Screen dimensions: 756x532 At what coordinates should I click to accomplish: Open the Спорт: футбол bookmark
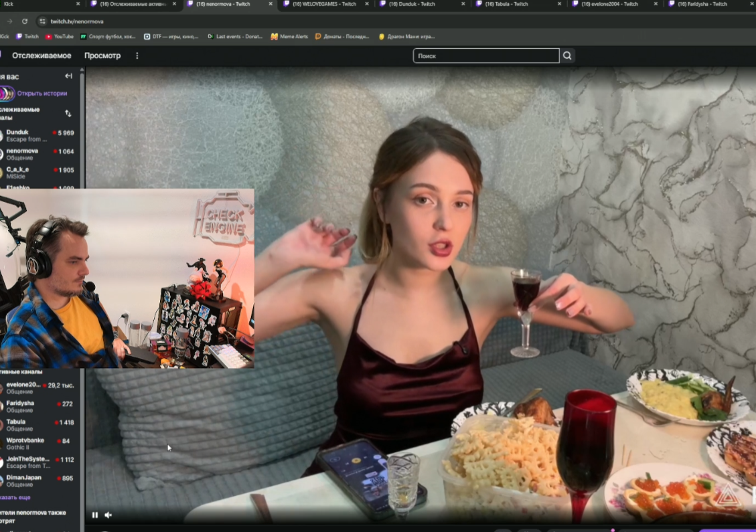108,37
